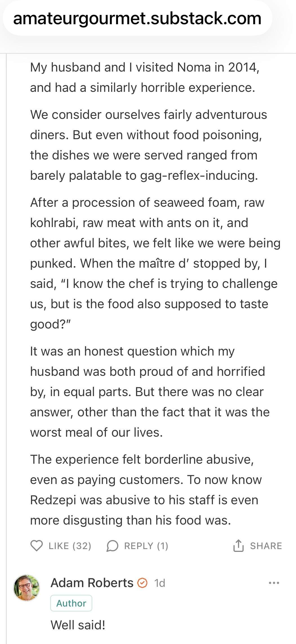Click the paragraph mentioning Redzepi
Image resolution: width=296 pixels, height=644 pixels.
click(146, 490)
